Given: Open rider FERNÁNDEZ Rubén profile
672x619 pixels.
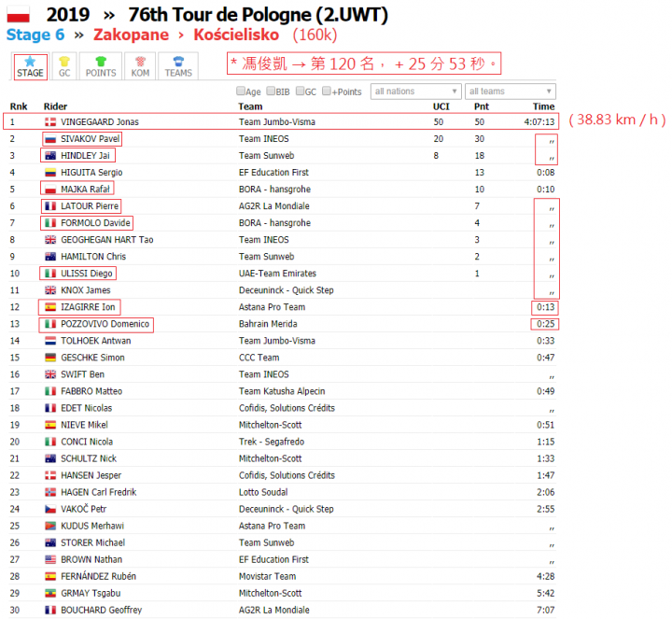Looking at the screenshot, I should click(x=98, y=576).
